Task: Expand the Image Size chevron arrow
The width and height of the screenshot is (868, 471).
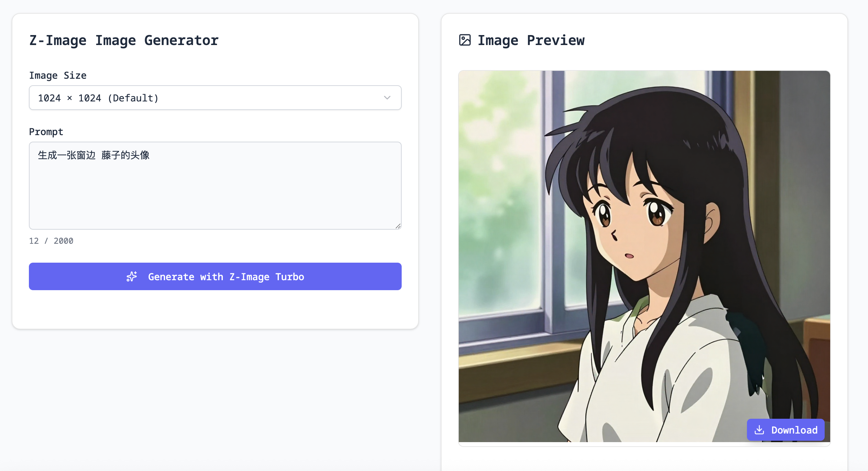Action: [x=387, y=98]
